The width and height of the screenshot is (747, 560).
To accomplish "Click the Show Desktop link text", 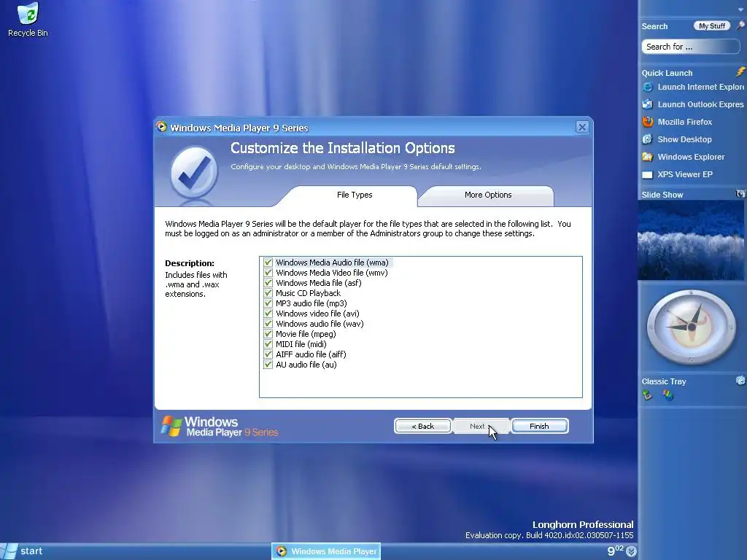I will tap(684, 139).
